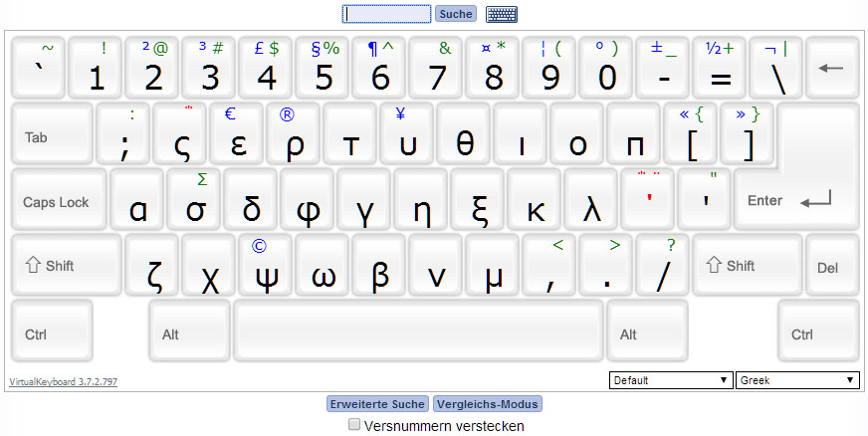868x436 pixels.
Task: Click the omicron ο key
Action: tap(576, 134)
